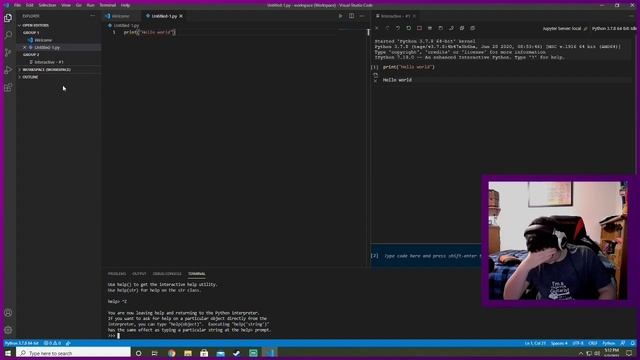Open the Run and Debug view
The image size is (640, 360).
pos(8,70)
